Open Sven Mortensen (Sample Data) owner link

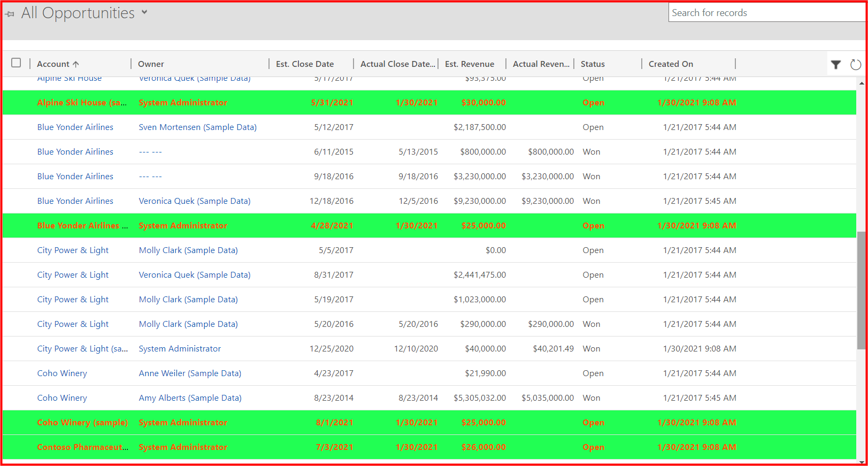[x=198, y=127]
